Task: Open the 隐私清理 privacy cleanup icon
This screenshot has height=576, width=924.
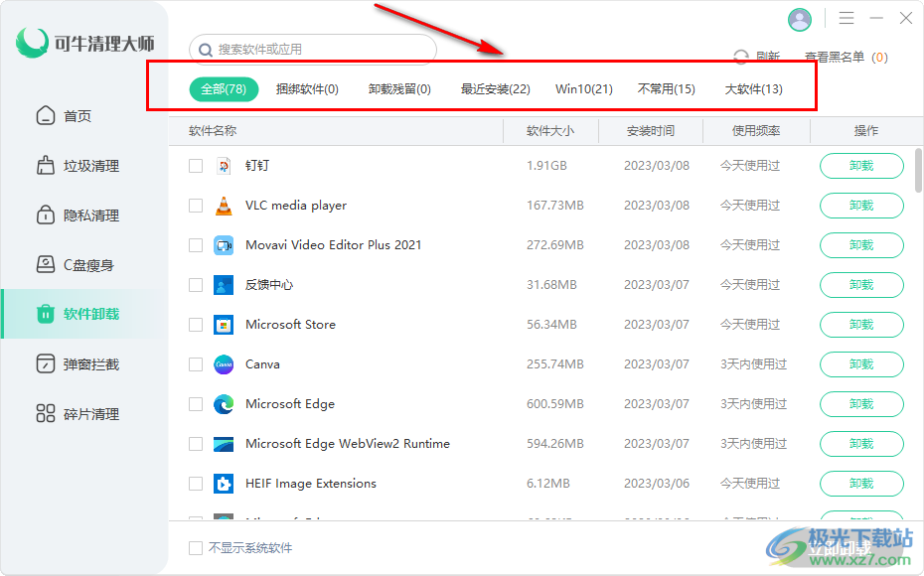Action: (46, 215)
